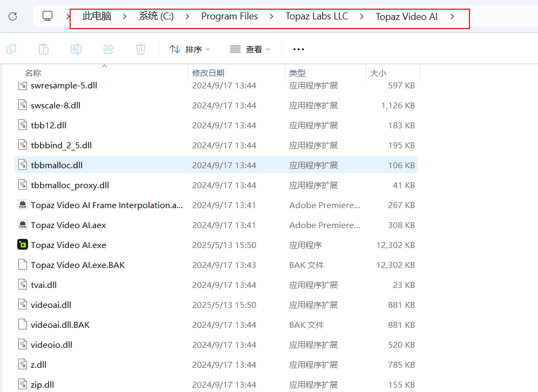Expand chevron after 系统 (C:) breadcrumb
Screen dimensions: 538x392
187,17
